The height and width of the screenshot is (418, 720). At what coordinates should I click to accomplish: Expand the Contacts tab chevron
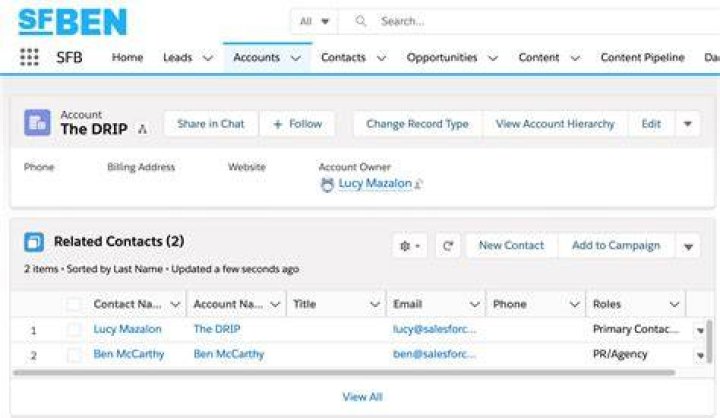pos(382,58)
